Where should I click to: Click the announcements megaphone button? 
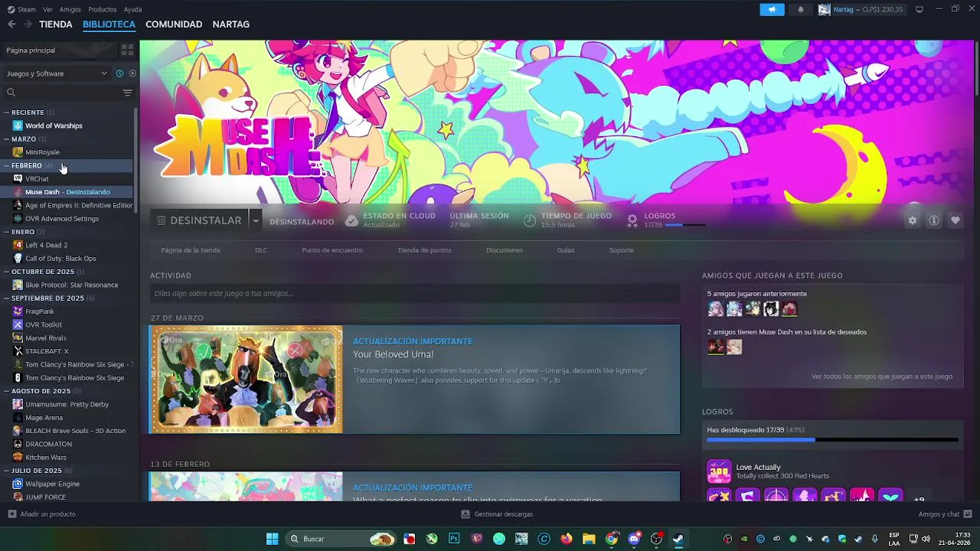click(x=772, y=9)
